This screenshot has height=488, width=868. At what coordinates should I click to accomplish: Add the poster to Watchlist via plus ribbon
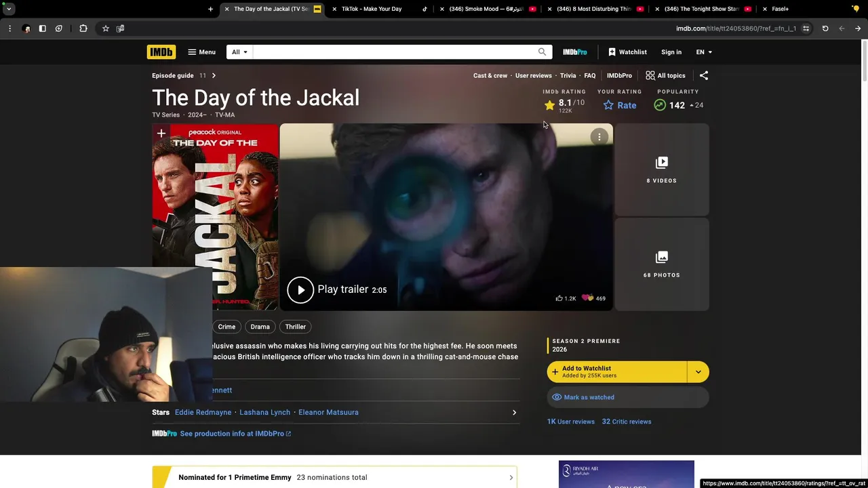click(x=161, y=134)
